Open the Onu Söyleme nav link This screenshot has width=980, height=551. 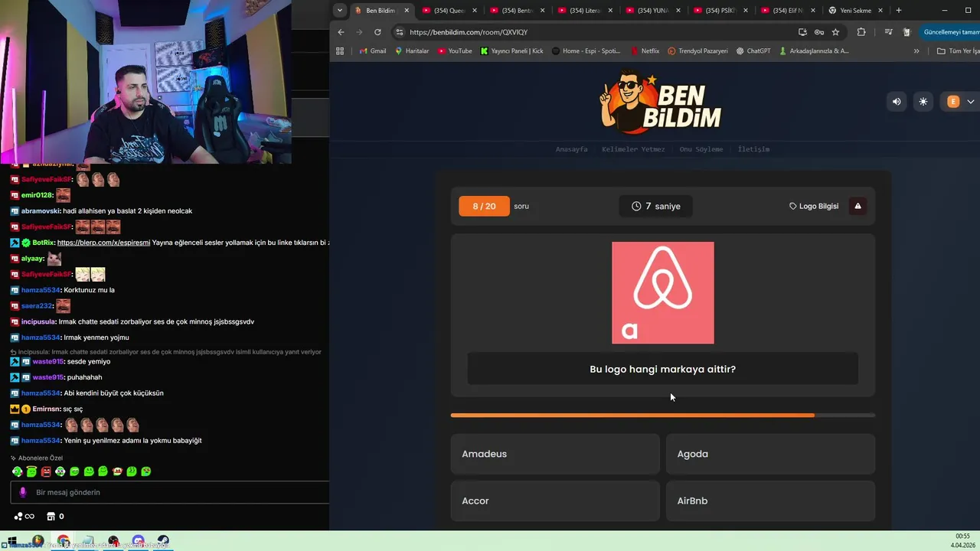coord(701,149)
